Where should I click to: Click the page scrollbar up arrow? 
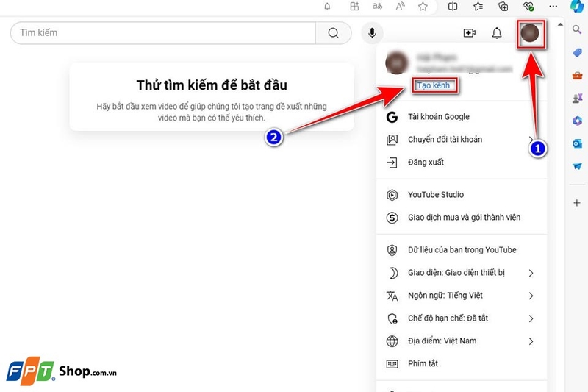(560, 24)
